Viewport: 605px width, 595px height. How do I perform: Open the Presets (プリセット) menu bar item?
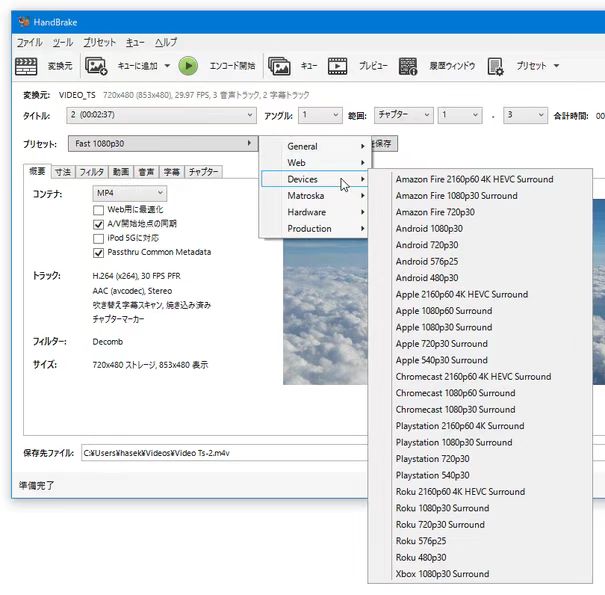click(100, 42)
